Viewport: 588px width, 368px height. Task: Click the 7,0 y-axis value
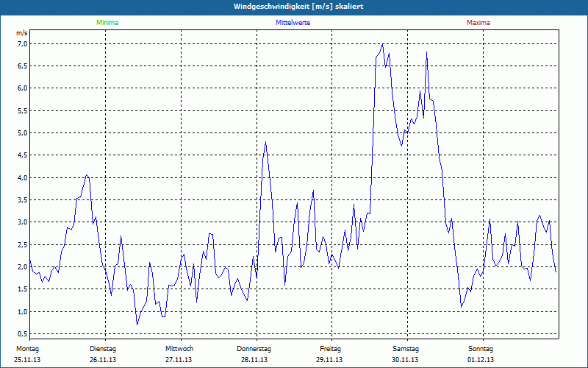[23, 44]
